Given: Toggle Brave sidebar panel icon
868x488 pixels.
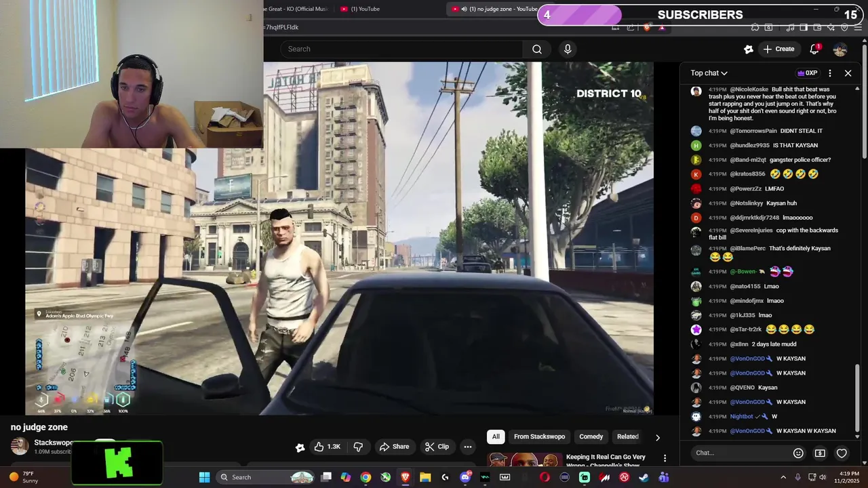Looking at the screenshot, I should pyautogui.click(x=804, y=28).
